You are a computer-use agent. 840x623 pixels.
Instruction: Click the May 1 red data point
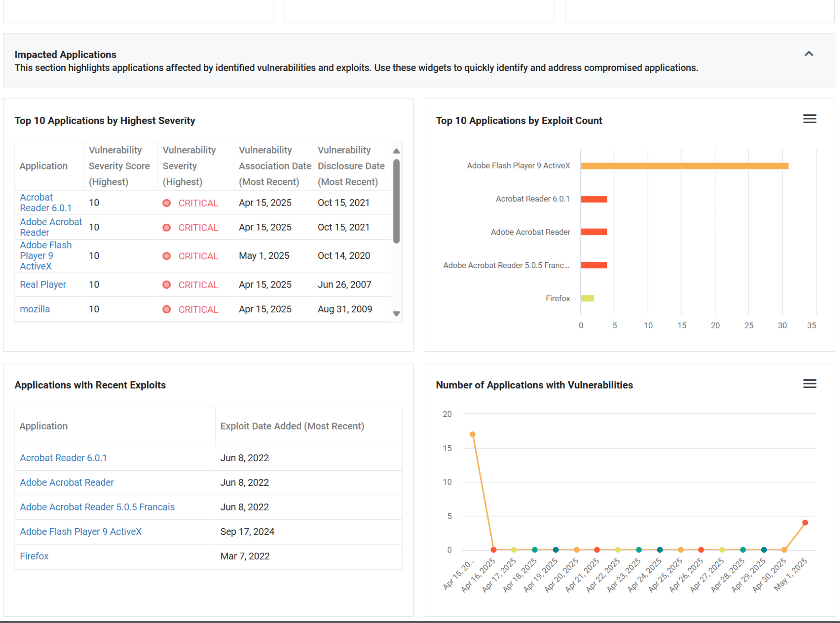[x=805, y=523]
